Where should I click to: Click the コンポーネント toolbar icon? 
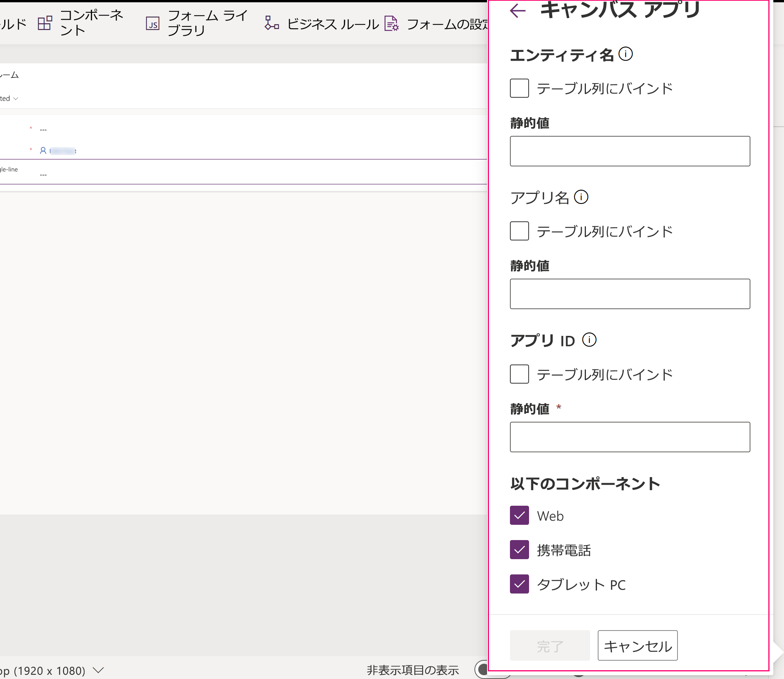[45, 23]
